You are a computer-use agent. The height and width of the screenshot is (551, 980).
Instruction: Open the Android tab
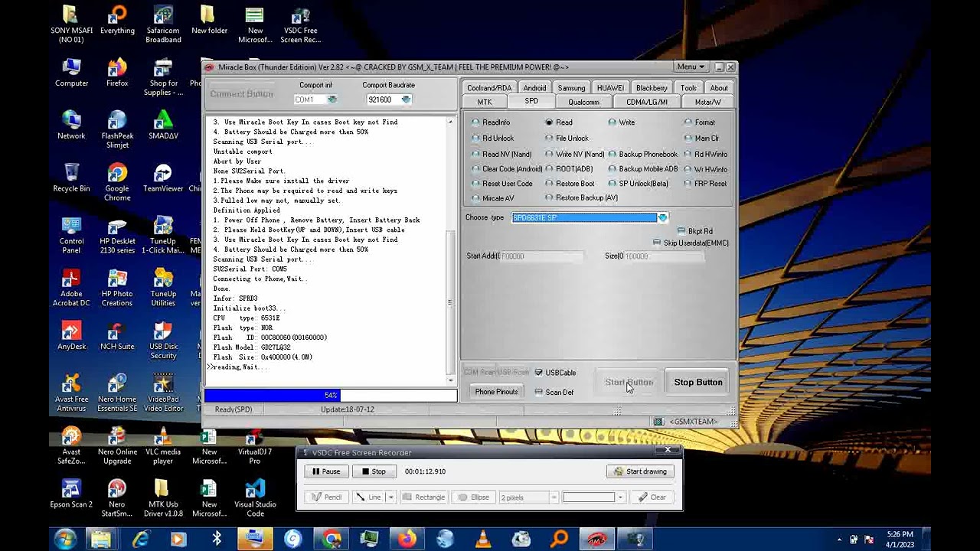[x=534, y=88]
